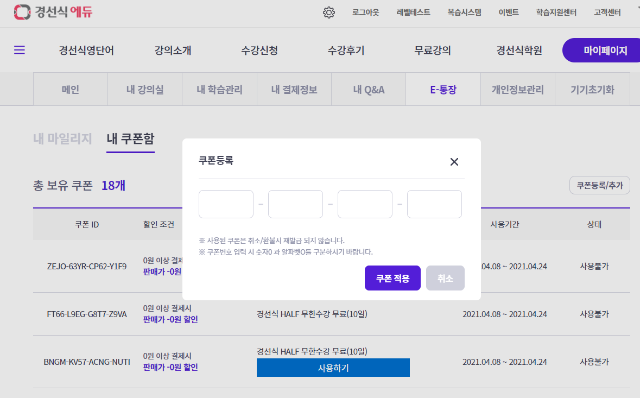Click the 로그아웃 link

pyautogui.click(x=365, y=13)
